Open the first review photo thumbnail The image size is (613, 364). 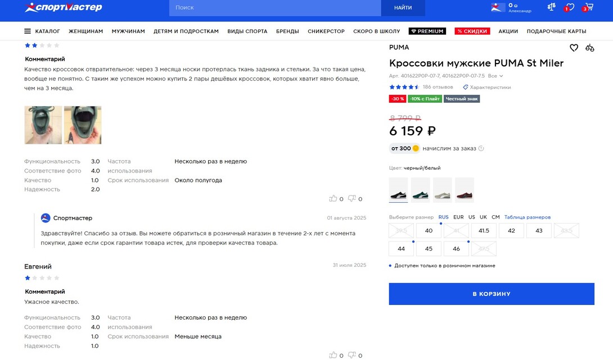43,125
